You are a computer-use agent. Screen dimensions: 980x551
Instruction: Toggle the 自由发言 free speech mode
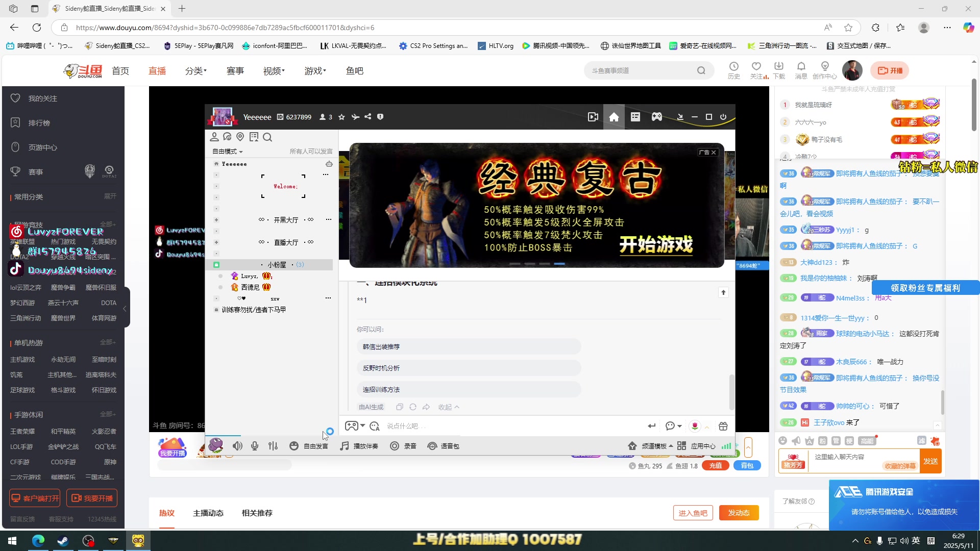[309, 446]
